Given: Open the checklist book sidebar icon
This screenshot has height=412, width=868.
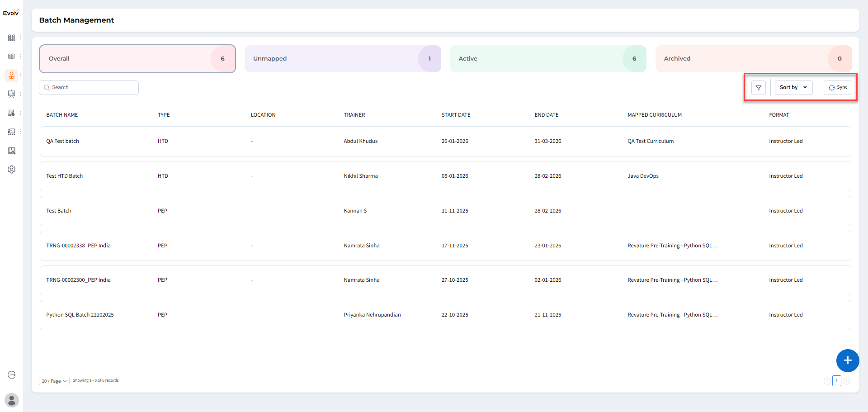Looking at the screenshot, I should (12, 57).
